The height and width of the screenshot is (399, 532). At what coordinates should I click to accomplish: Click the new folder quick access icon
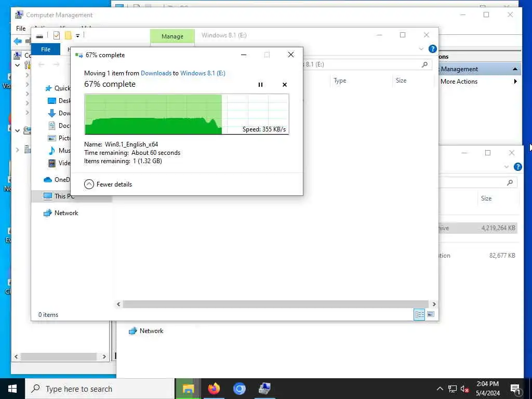pyautogui.click(x=68, y=35)
